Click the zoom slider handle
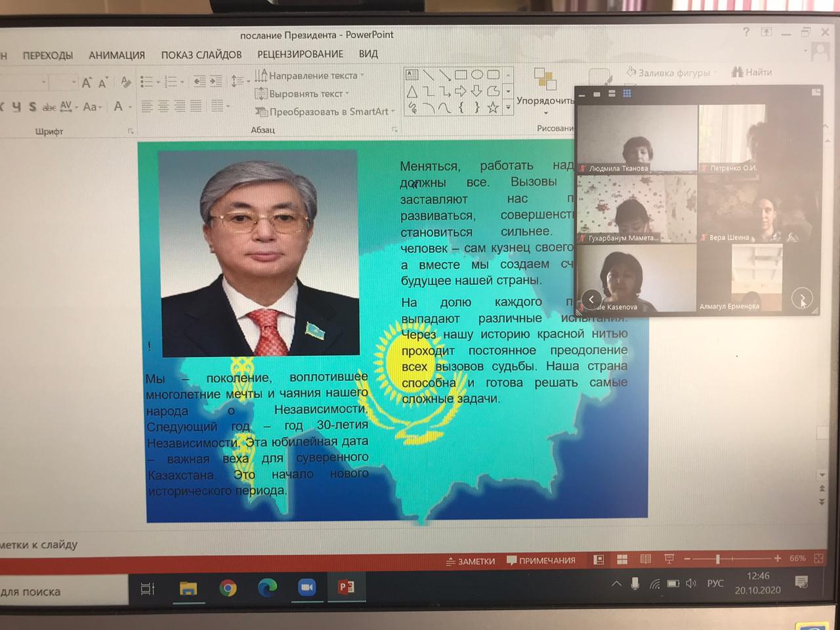The width and height of the screenshot is (840, 630). tap(717, 559)
